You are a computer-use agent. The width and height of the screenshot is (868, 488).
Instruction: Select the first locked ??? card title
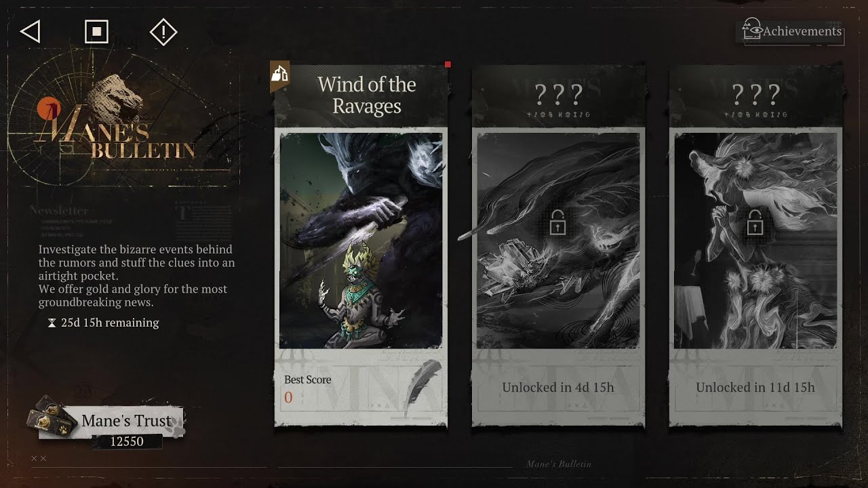pos(558,94)
